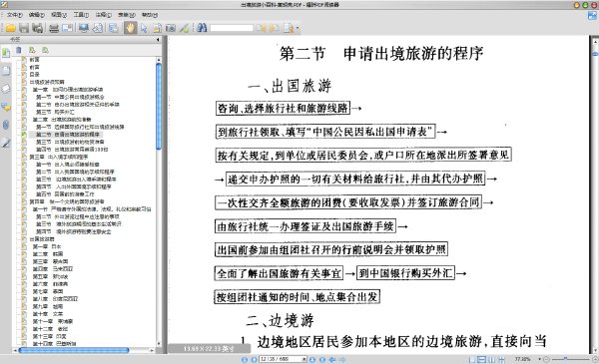599x364 pixels.
Task: Select the 目录 bookmark
Action: (x=34, y=75)
